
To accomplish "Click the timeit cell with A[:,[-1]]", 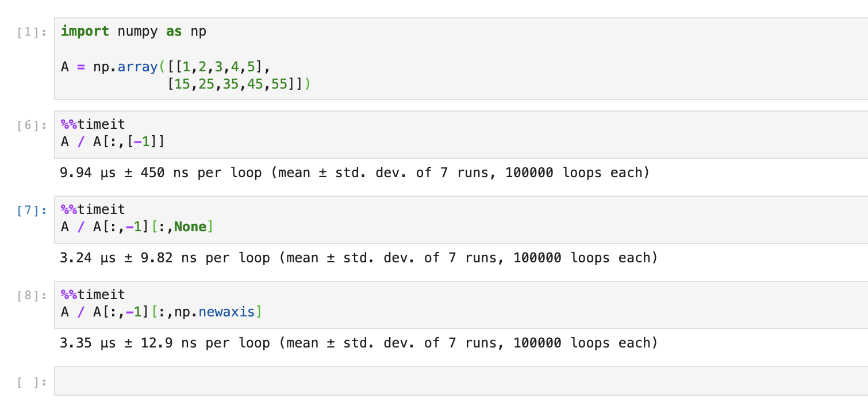I will click(x=461, y=135).
